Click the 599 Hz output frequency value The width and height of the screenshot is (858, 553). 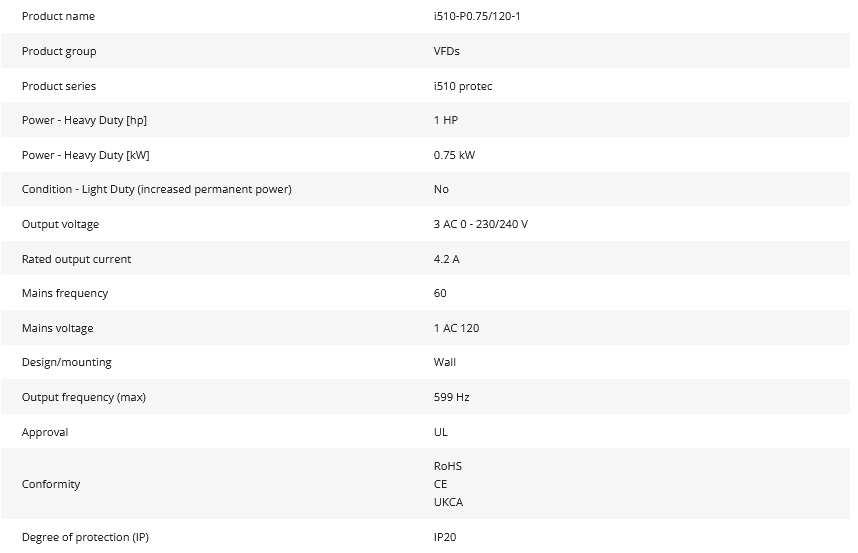(452, 398)
